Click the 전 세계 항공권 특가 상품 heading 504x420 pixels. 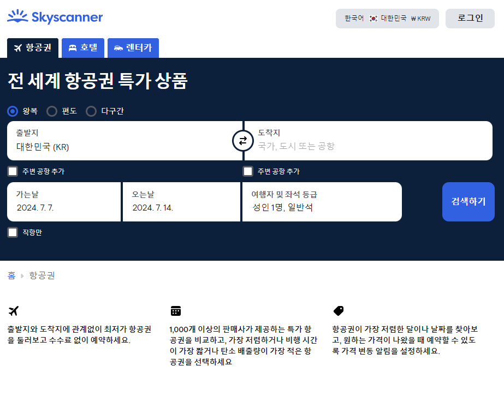(x=98, y=81)
